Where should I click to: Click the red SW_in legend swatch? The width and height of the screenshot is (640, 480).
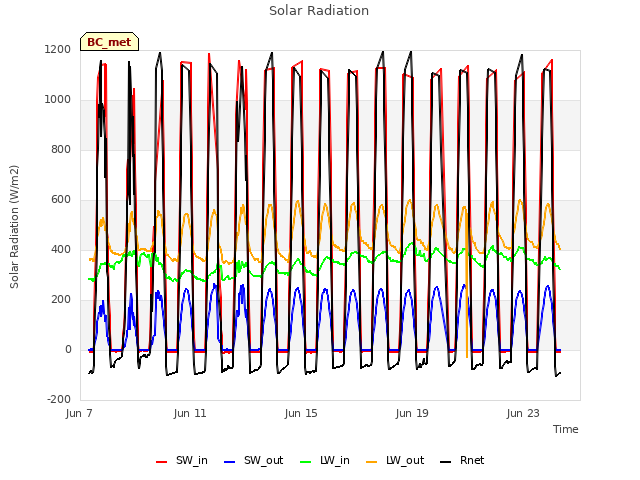point(162,462)
